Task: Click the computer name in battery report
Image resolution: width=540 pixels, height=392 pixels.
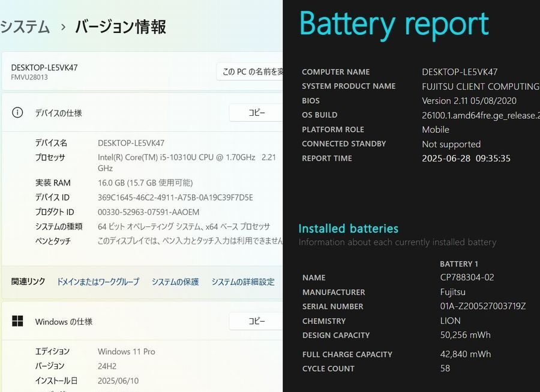Action: click(x=460, y=71)
